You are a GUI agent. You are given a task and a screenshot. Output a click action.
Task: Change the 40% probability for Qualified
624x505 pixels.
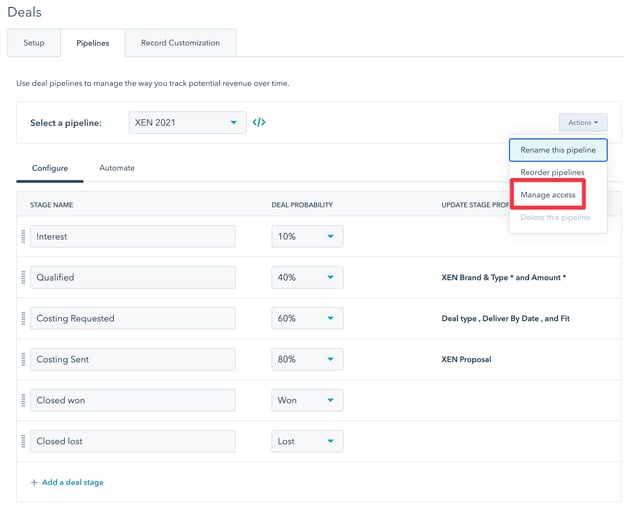click(307, 278)
